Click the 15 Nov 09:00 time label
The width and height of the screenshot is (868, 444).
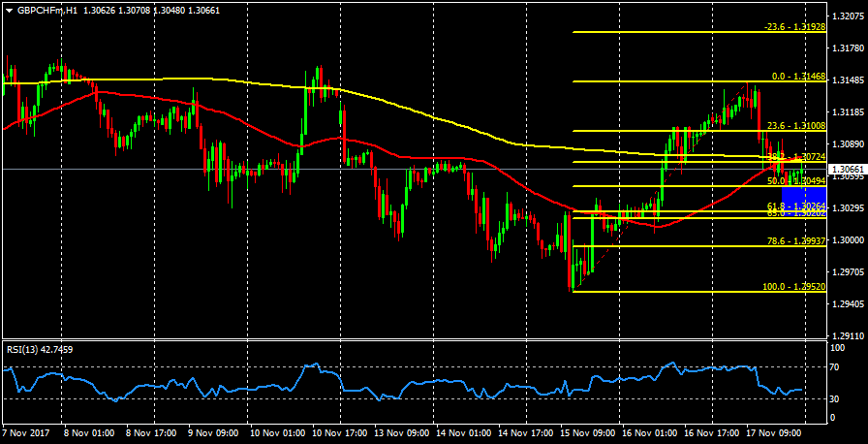(x=591, y=435)
